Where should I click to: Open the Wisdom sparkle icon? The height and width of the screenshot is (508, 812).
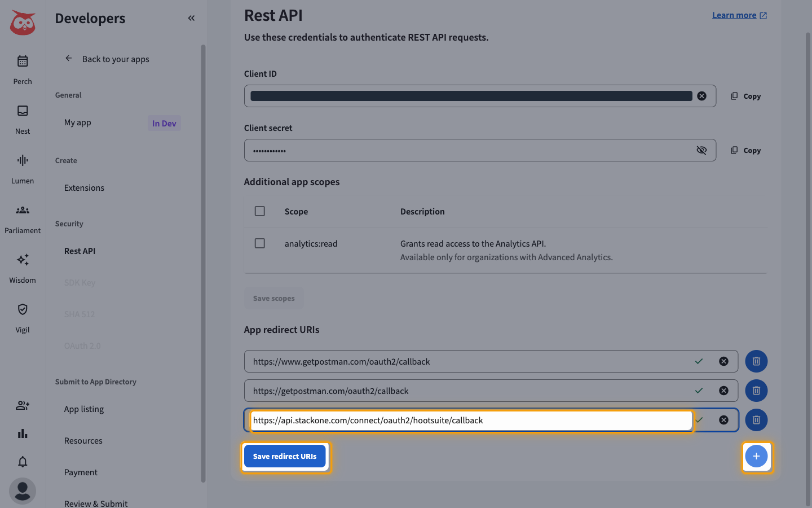pyautogui.click(x=23, y=260)
